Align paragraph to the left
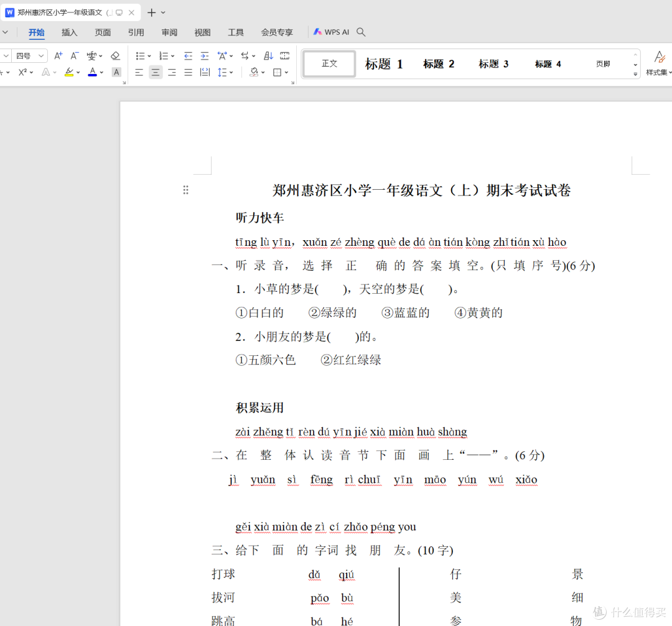This screenshot has height=626, width=672. 139,72
